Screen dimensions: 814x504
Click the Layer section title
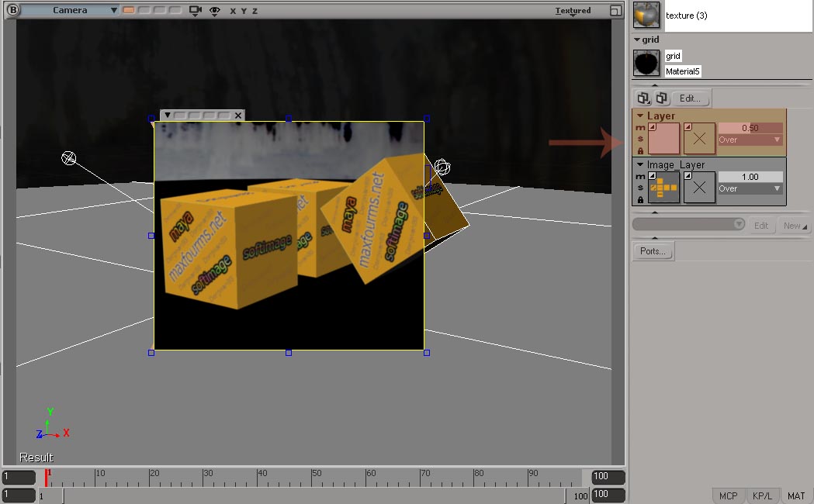click(661, 116)
